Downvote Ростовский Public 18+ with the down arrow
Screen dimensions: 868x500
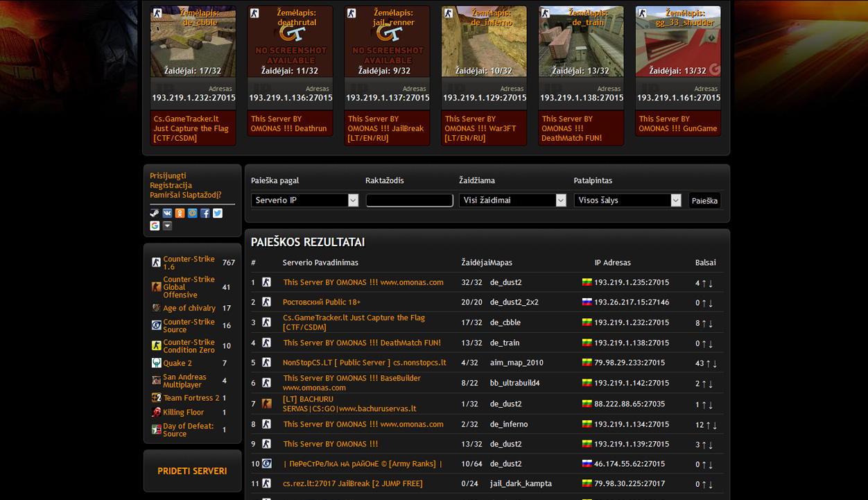pyautogui.click(x=711, y=303)
